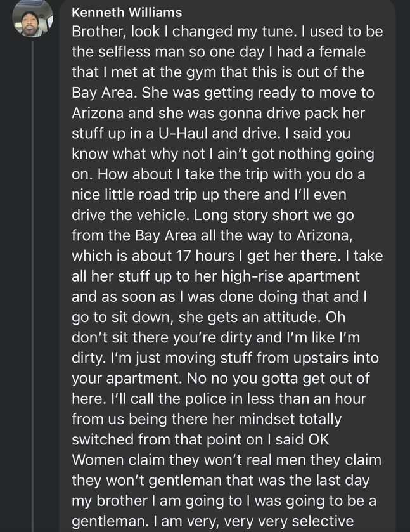Open Kenneth Williams' profile picture
Screen dimensions: 410x532
32,17
